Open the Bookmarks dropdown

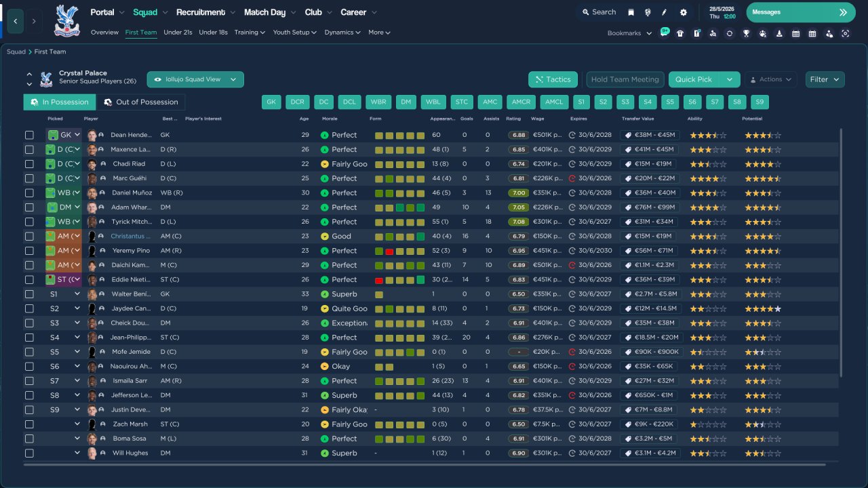[x=629, y=33]
